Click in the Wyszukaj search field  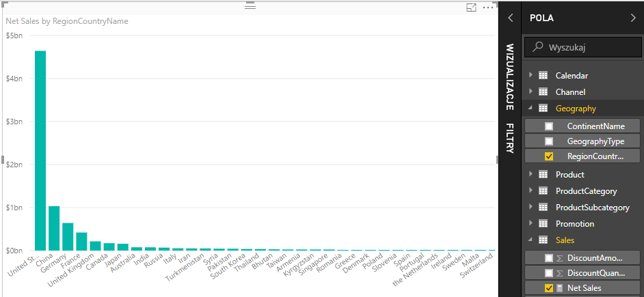[582, 47]
